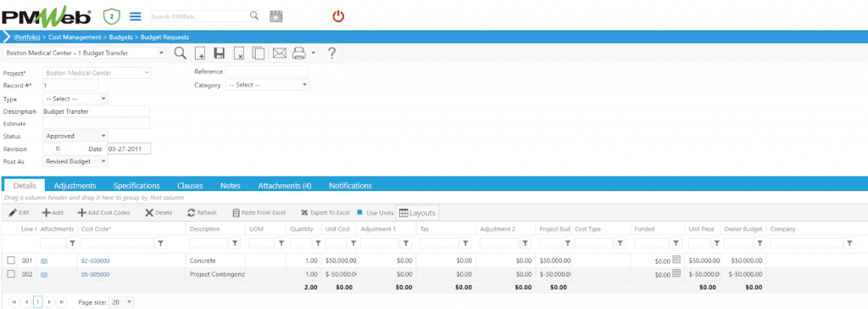The height and width of the screenshot is (309, 868).
Task: Click the Description column filter icon
Action: point(235,243)
